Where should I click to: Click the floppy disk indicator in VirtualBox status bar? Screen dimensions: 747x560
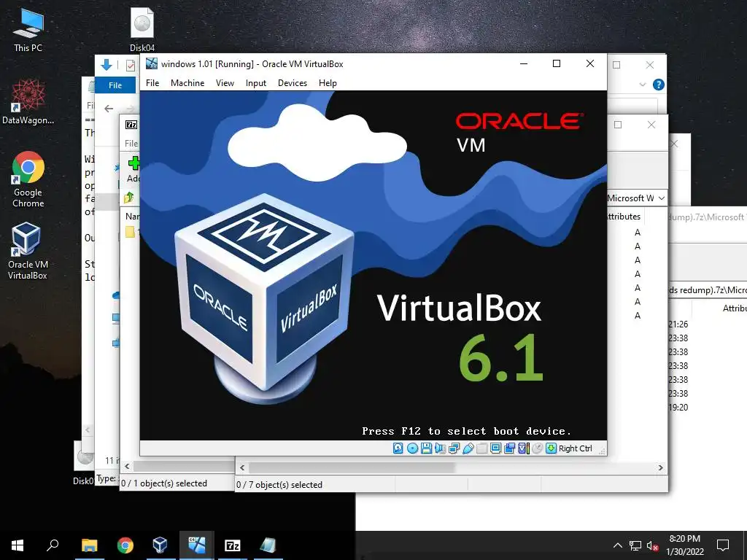(426, 448)
